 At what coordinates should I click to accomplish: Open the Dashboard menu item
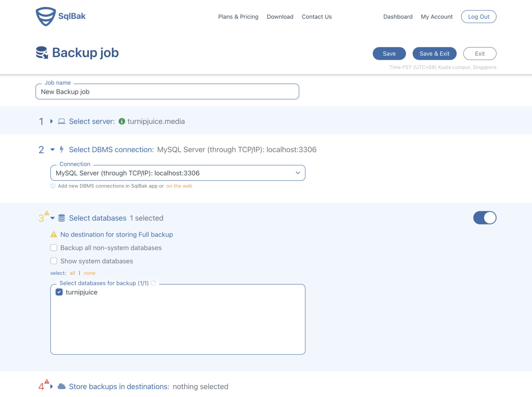397,17
